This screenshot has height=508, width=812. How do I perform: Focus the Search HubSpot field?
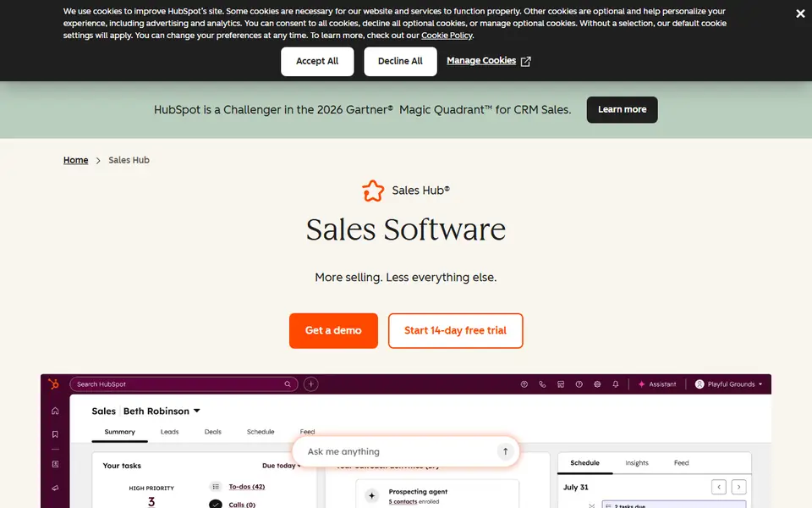click(184, 384)
